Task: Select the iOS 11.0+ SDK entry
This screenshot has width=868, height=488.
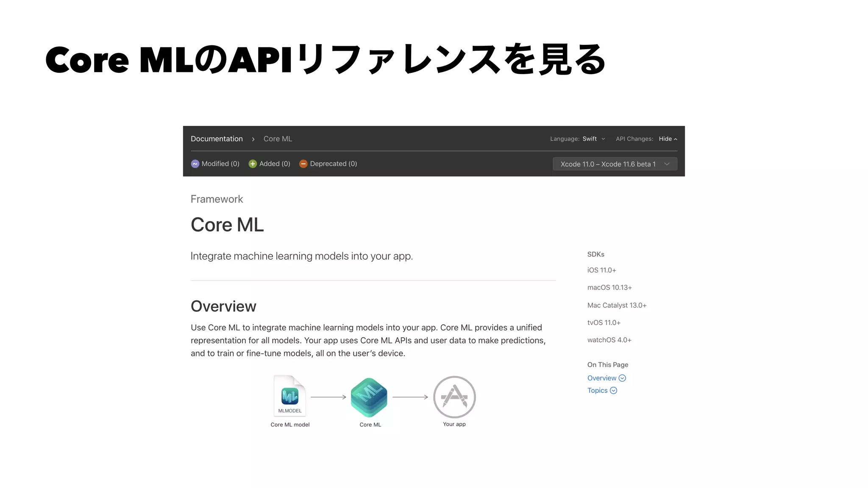Action: [x=601, y=270]
